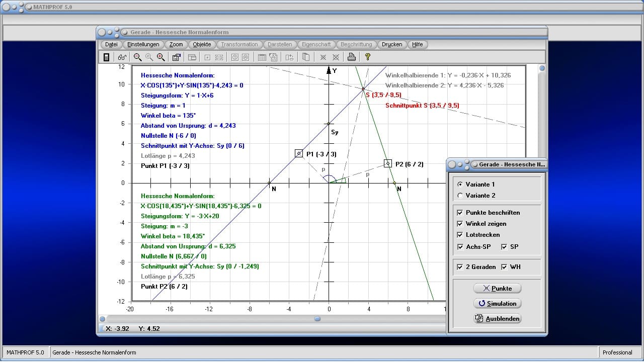Open the Datei menu
This screenshot has height=362, width=644.
111,44
